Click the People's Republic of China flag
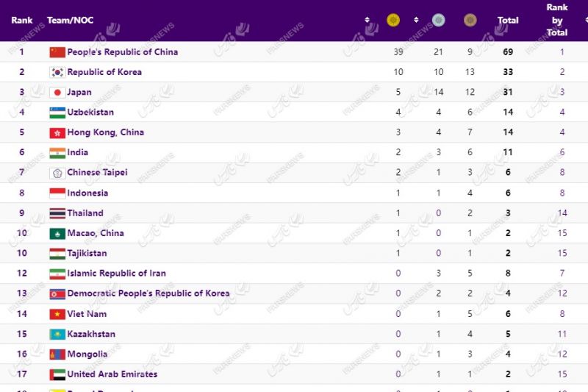The width and height of the screenshot is (588, 392). 57,52
